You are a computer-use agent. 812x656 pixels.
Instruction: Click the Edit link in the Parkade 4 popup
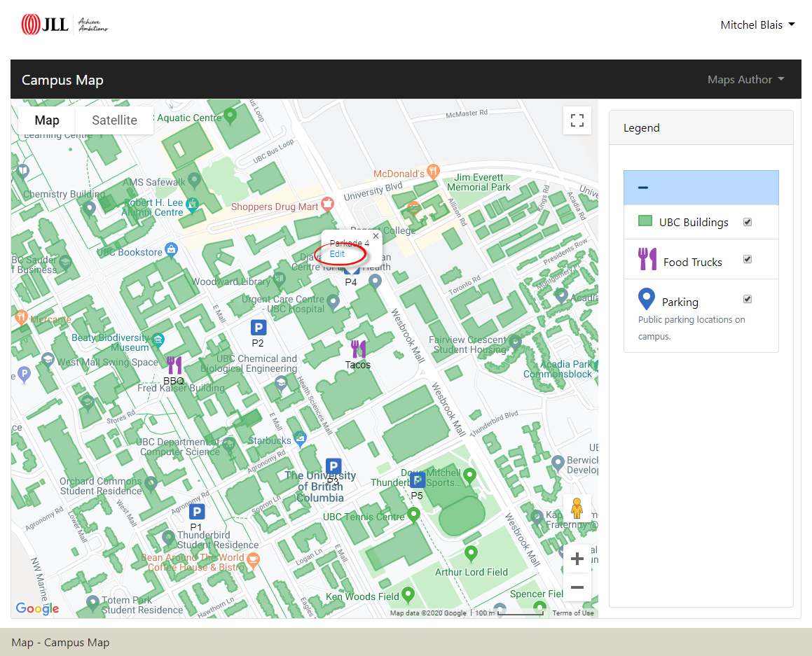point(337,254)
